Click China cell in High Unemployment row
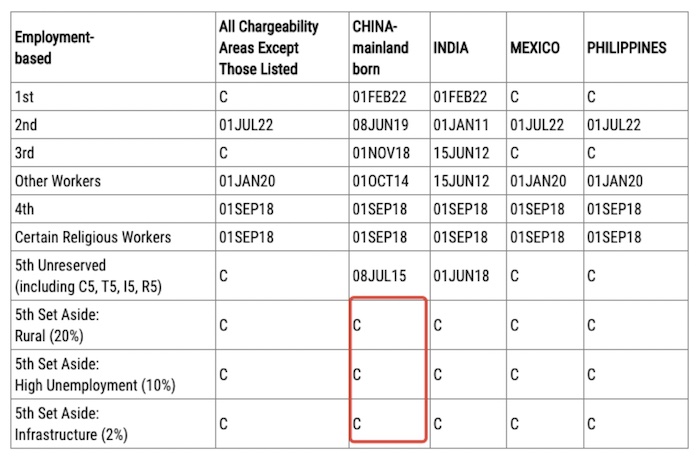The height and width of the screenshot is (460, 700). point(389,374)
